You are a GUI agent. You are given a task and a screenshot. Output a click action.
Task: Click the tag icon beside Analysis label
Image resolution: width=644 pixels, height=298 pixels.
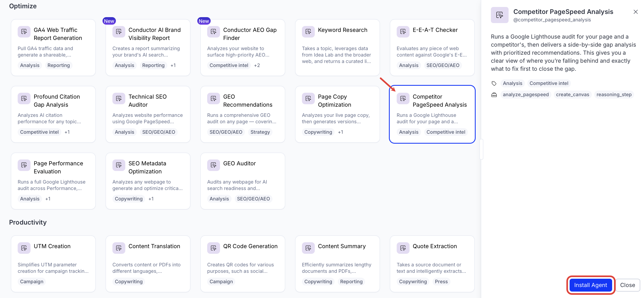pyautogui.click(x=494, y=83)
